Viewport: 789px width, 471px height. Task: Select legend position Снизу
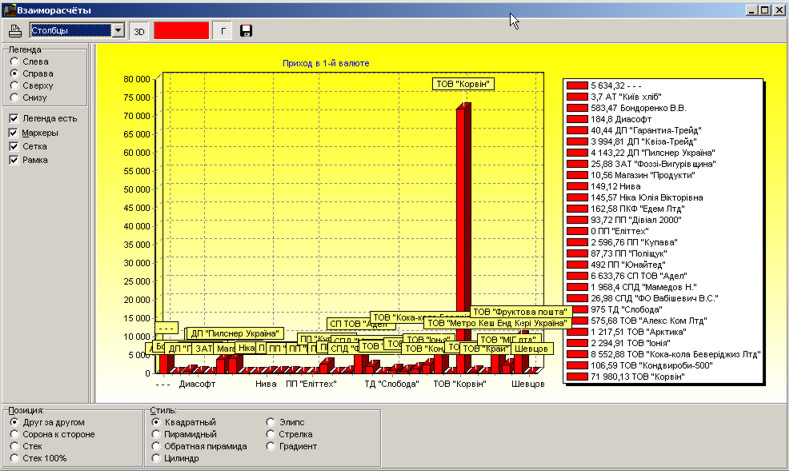pos(13,98)
